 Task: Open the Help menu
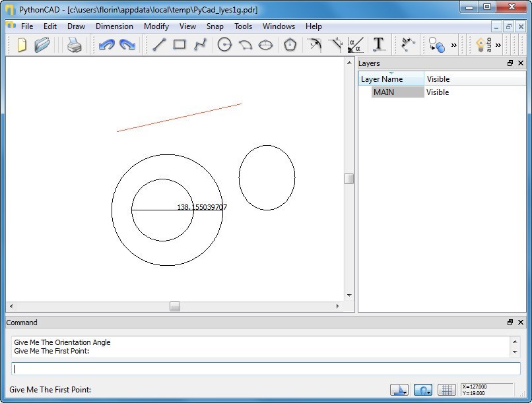[x=314, y=26]
